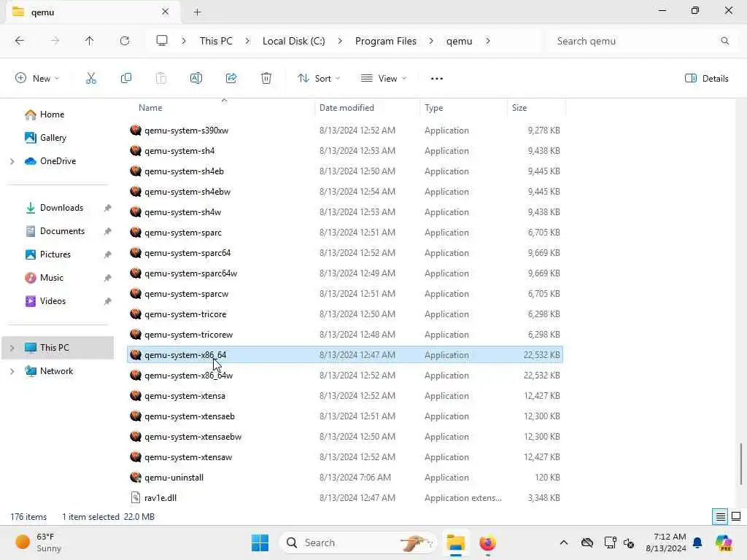The image size is (747, 560).
Task: Click the Delete trash icon
Action: click(x=266, y=79)
